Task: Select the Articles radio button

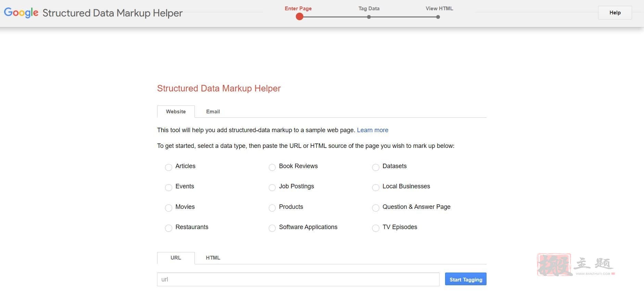Action: coord(168,167)
